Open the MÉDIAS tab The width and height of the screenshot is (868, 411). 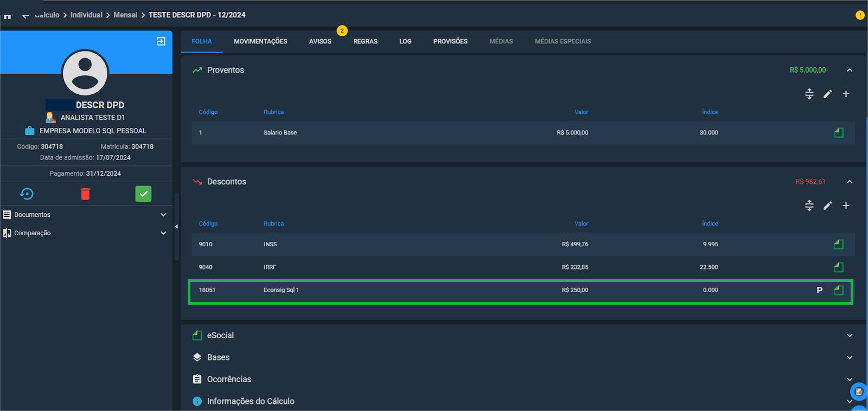tap(501, 41)
